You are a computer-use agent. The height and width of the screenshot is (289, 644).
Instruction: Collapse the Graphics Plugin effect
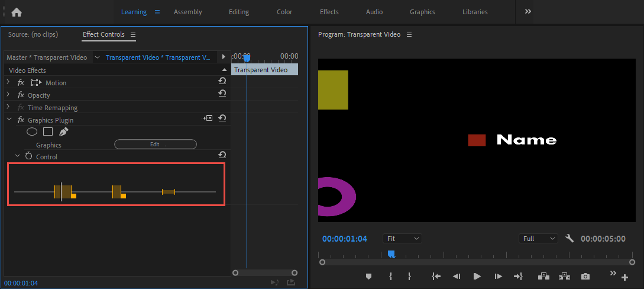tap(9, 120)
